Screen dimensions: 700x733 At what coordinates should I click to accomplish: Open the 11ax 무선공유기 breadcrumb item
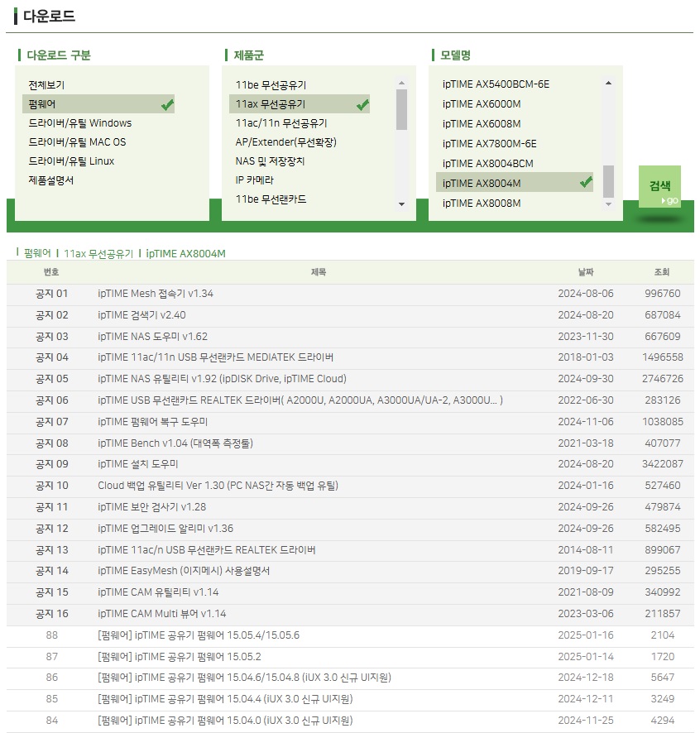(98, 253)
